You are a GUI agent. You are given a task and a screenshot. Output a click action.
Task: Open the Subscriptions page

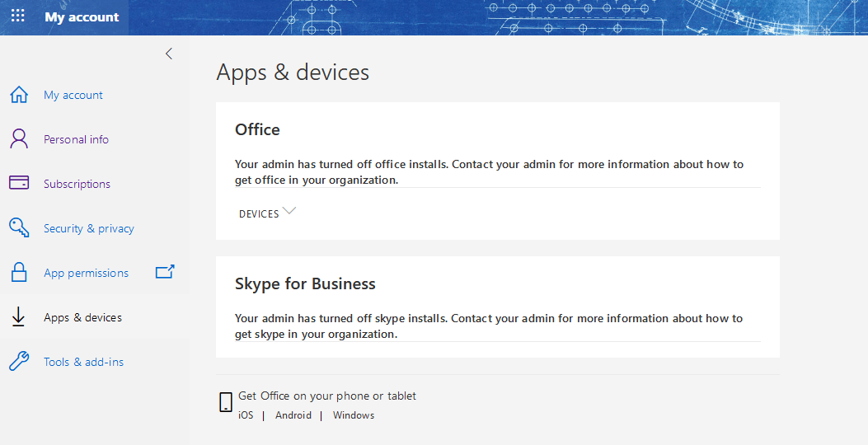[77, 184]
